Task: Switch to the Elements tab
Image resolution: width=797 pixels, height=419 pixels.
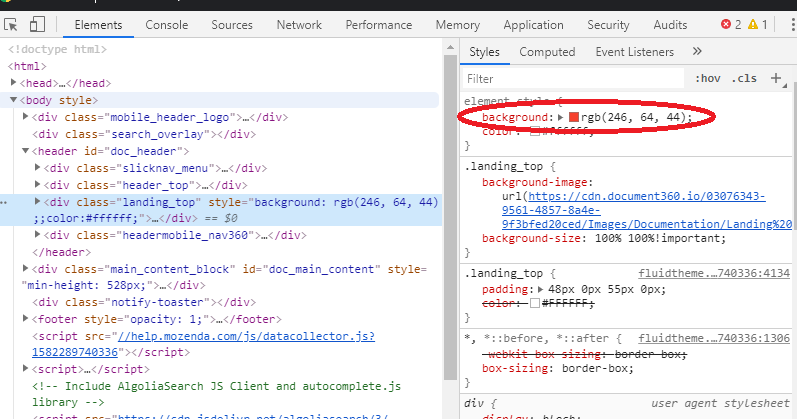Action: click(98, 25)
